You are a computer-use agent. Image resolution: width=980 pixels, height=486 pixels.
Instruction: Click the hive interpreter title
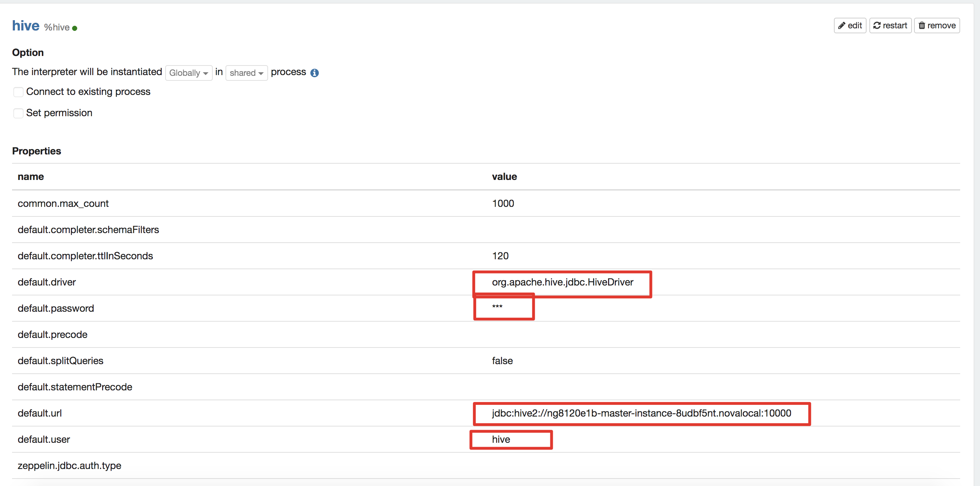click(26, 26)
